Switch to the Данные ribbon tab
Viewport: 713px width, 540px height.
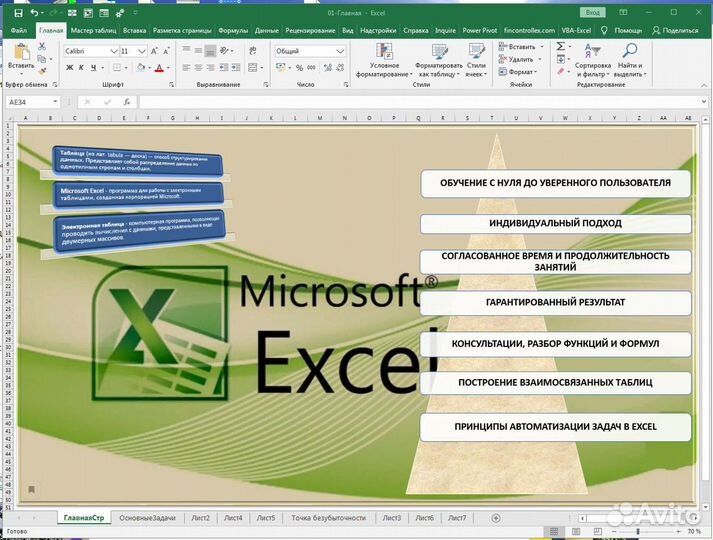(266, 30)
